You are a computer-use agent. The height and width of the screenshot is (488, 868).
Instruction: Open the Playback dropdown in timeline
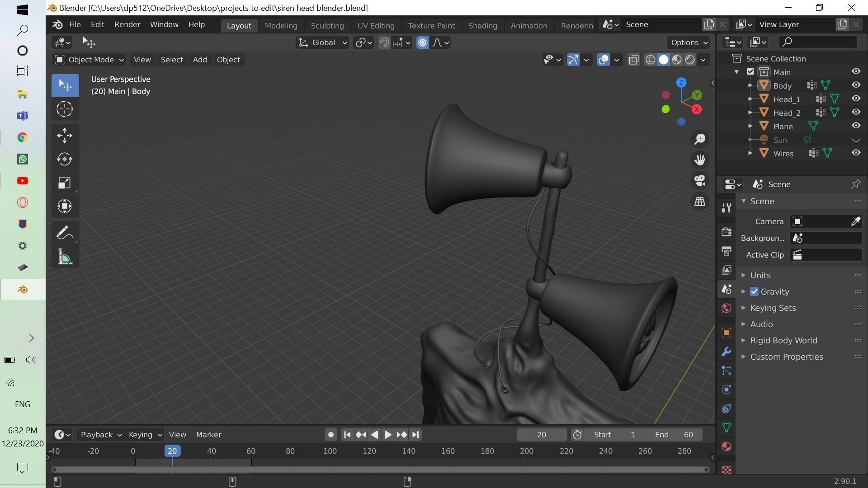coord(100,435)
